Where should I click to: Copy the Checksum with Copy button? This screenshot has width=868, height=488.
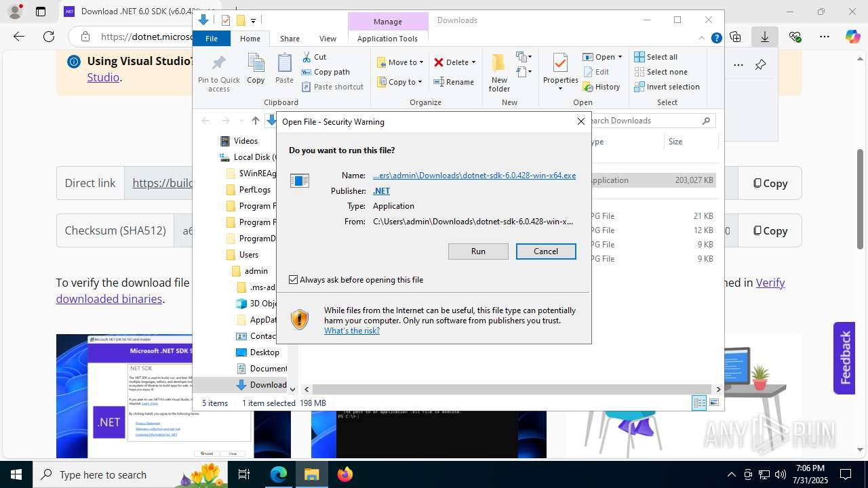(x=770, y=230)
